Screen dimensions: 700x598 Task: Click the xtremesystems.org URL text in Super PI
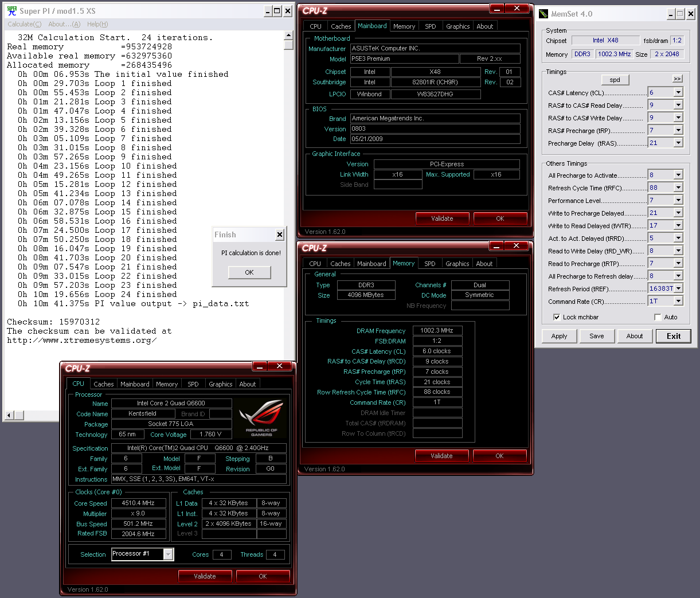click(x=81, y=340)
